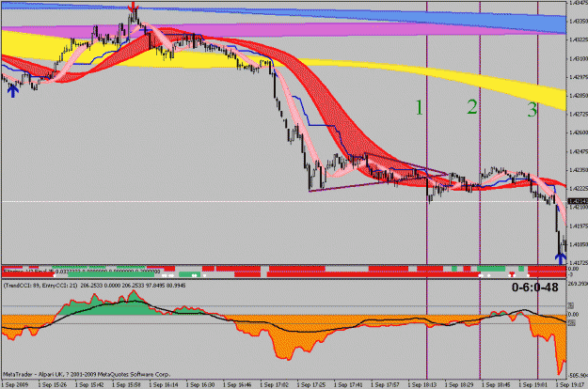Click the 1 Sep 15:58 time label
This screenshot has height=389, width=588.
coord(126,384)
